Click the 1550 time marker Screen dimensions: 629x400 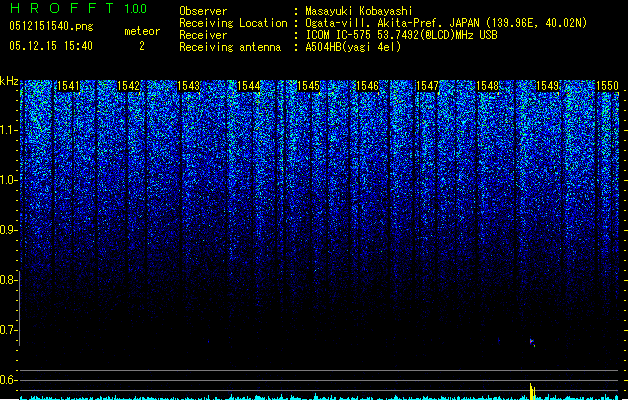click(607, 86)
